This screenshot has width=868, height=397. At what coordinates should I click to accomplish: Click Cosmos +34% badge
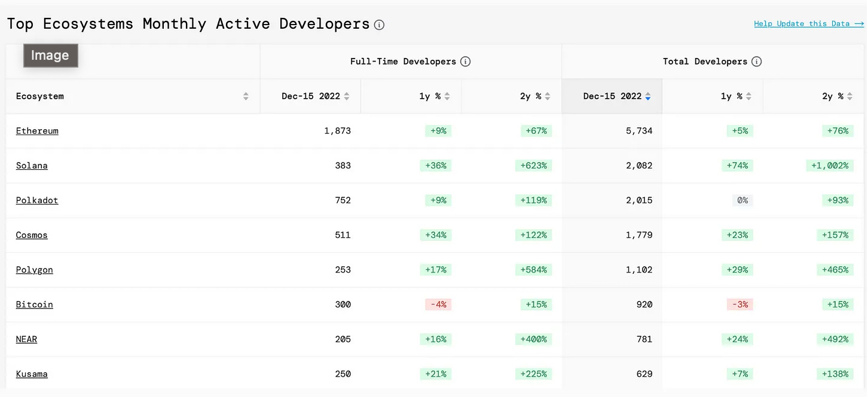(436, 235)
